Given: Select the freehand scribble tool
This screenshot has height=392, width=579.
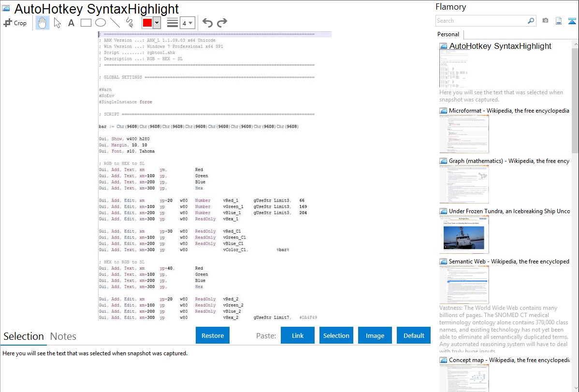Looking at the screenshot, I should tap(130, 23).
